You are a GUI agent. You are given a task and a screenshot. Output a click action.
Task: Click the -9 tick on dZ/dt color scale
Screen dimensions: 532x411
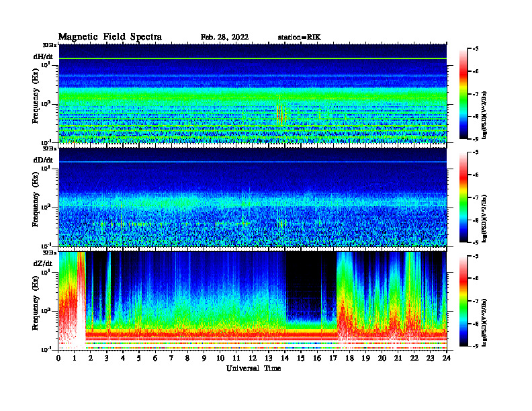pyautogui.click(x=476, y=347)
